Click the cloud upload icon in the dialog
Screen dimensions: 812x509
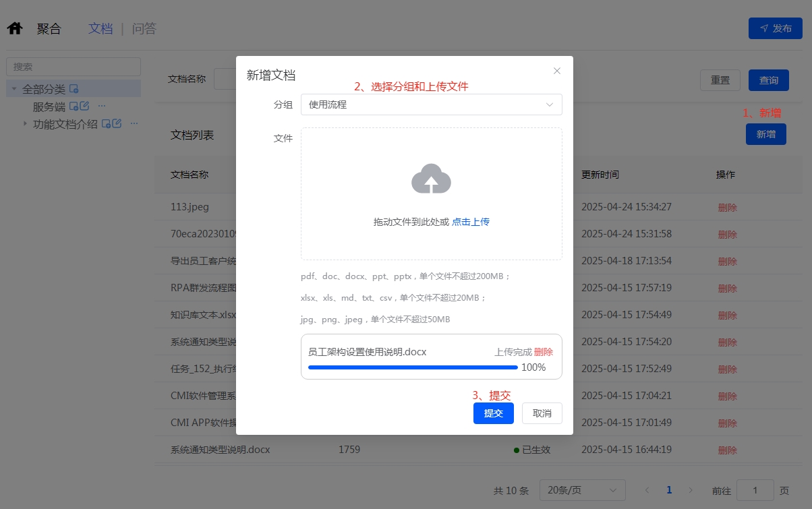coord(431,179)
